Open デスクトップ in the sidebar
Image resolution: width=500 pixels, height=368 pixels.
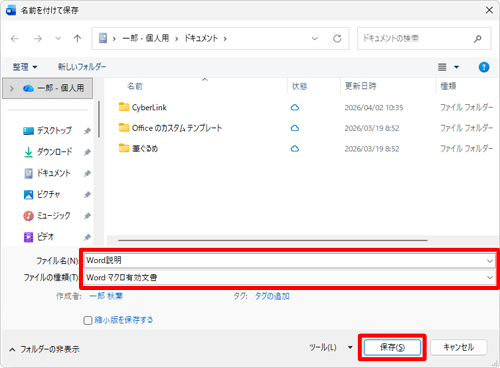(47, 131)
